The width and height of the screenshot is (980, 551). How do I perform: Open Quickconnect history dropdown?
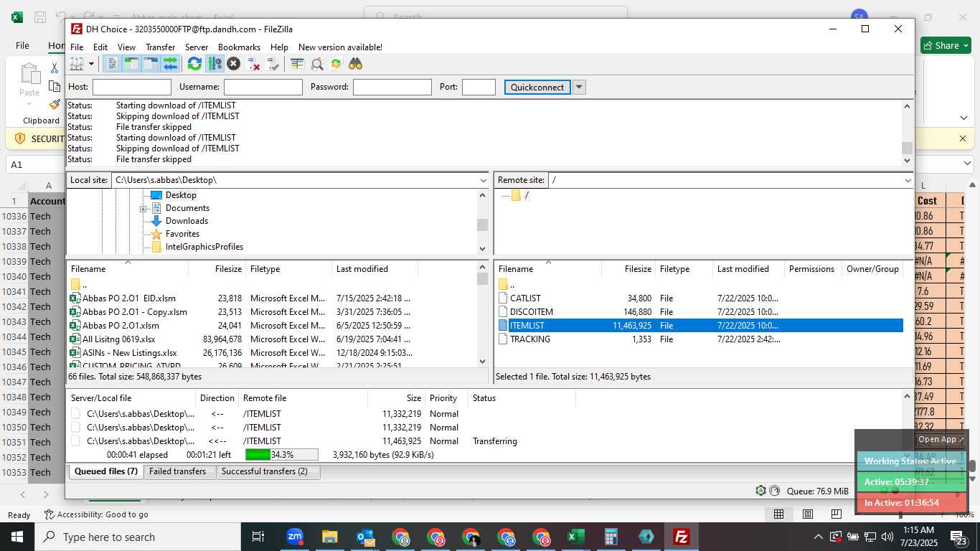580,87
